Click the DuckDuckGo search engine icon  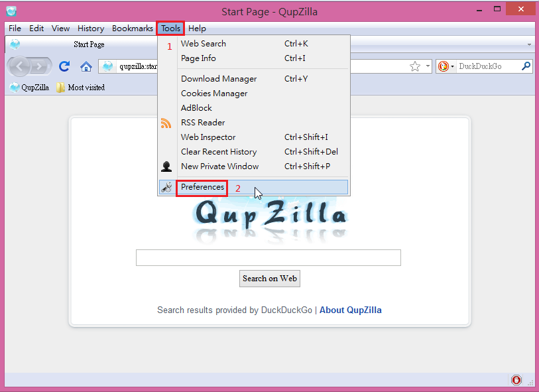click(x=444, y=66)
